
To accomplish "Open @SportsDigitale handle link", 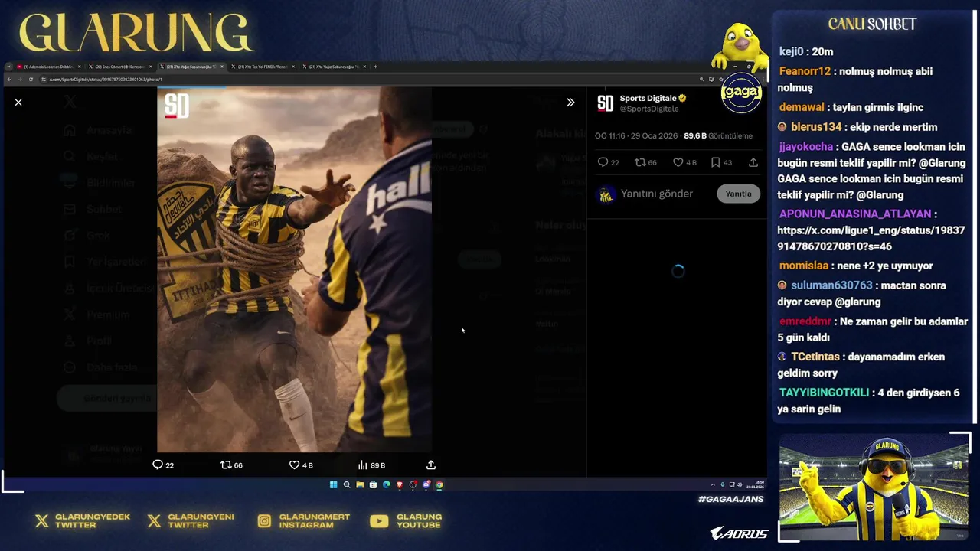I will click(x=649, y=109).
